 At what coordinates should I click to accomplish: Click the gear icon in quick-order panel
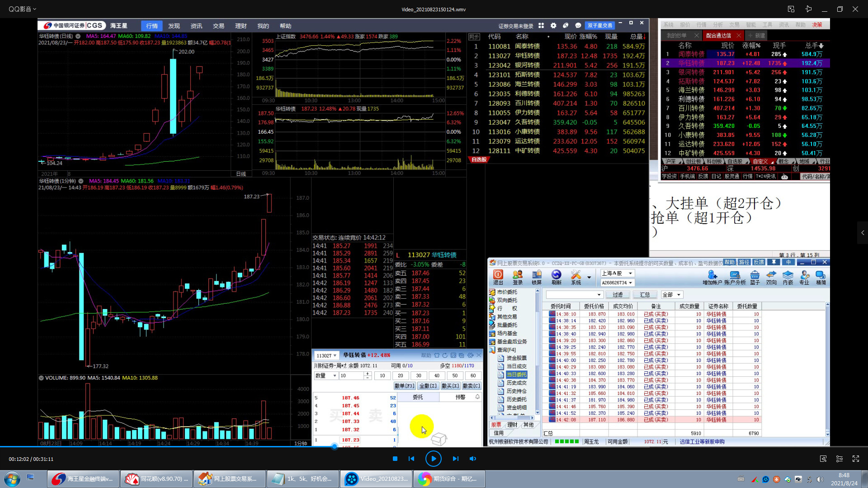471,356
